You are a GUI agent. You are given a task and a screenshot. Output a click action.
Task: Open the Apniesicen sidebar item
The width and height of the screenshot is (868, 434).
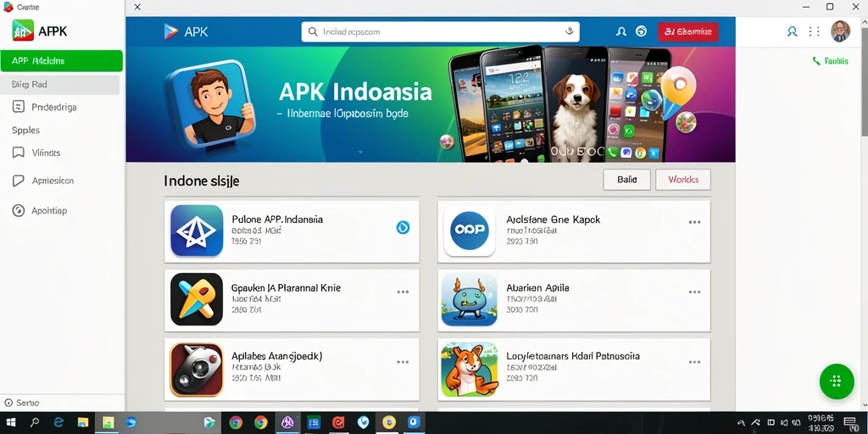(53, 181)
